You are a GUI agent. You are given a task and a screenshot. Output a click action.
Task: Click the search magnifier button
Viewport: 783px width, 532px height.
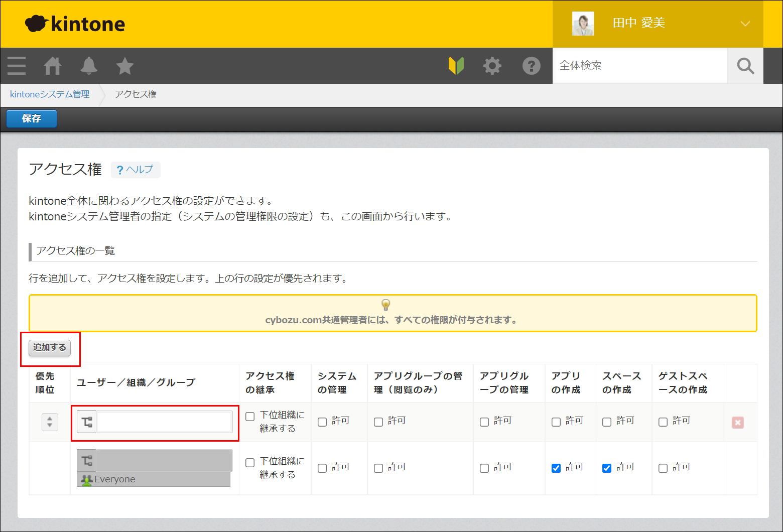(745, 66)
